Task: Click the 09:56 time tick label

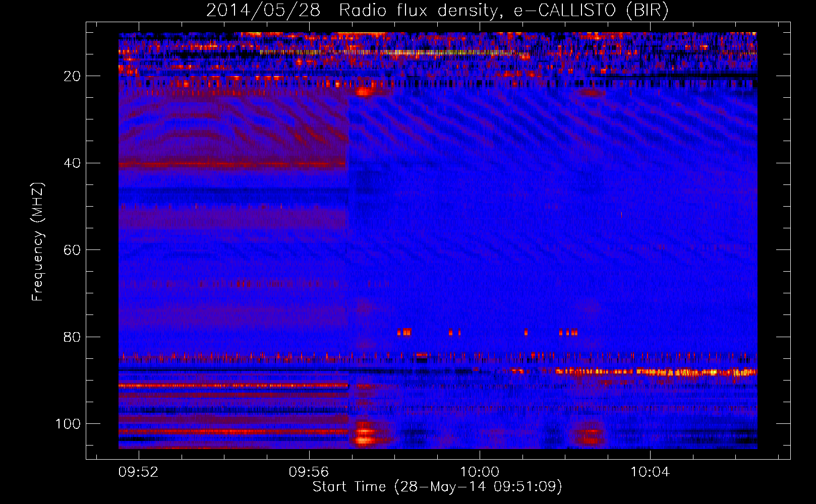Action: [x=309, y=472]
